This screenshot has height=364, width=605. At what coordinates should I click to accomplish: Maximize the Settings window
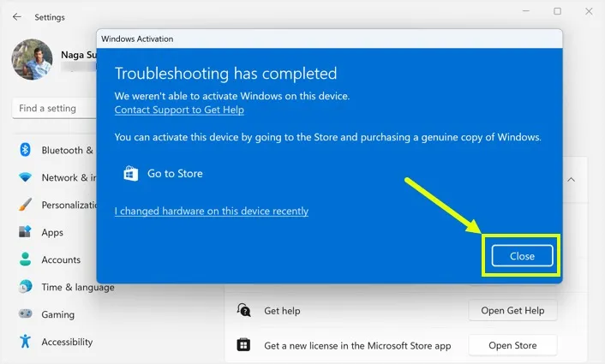pyautogui.click(x=558, y=11)
